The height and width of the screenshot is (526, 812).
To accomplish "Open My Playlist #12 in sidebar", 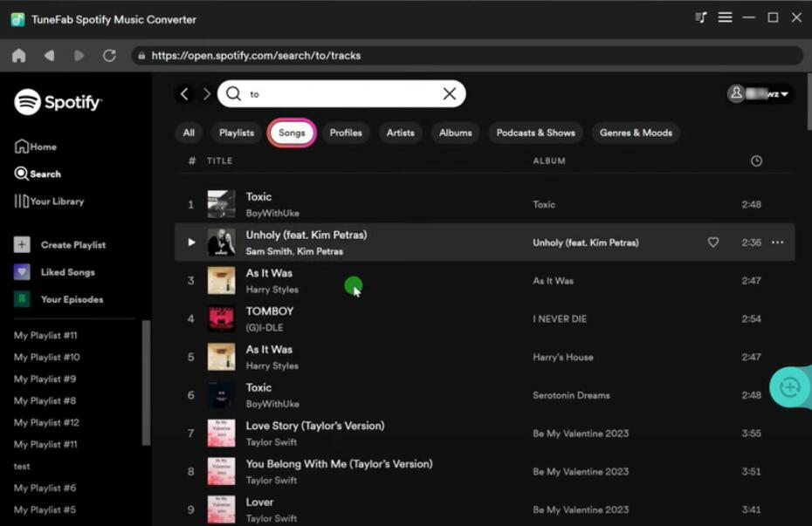I will [x=46, y=422].
